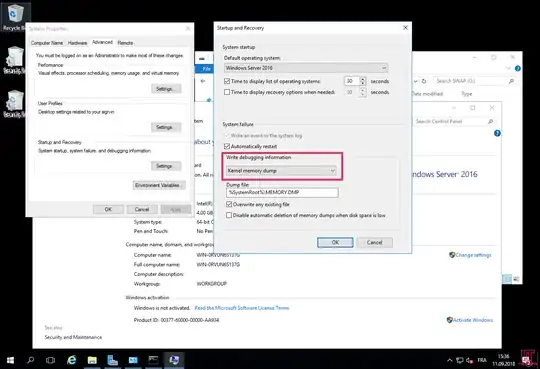Open File Explorer address history dropdown
The image size is (540, 369).
click(416, 81)
